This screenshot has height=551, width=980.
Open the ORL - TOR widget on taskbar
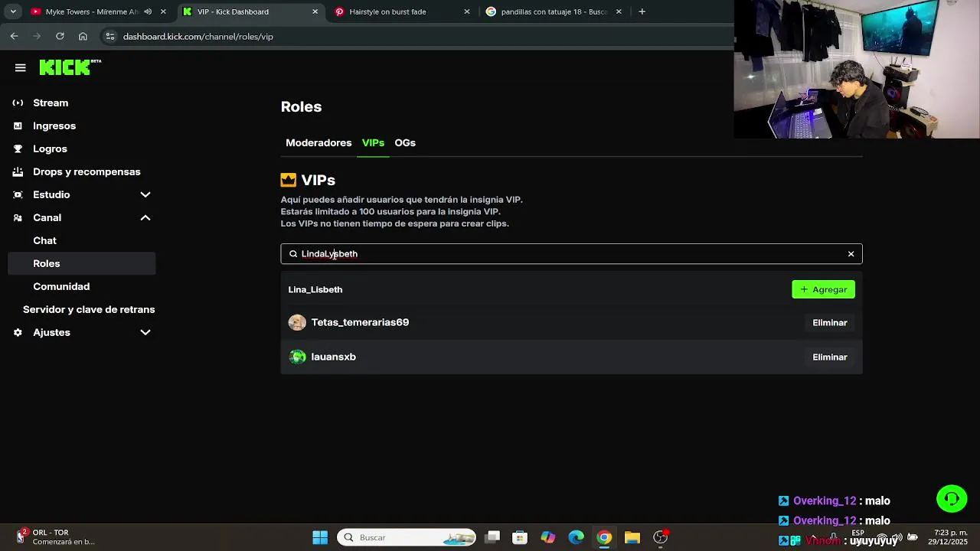click(54, 537)
